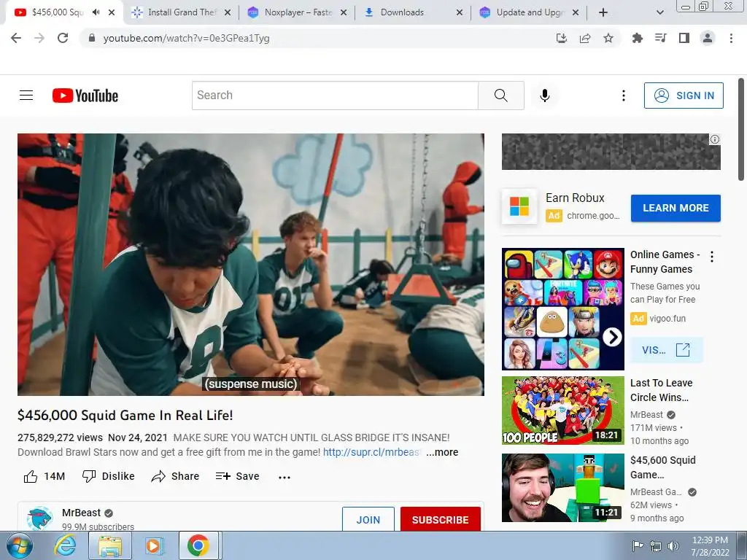Click SUBSCRIBE button
This screenshot has width=747, height=560.
pos(440,519)
